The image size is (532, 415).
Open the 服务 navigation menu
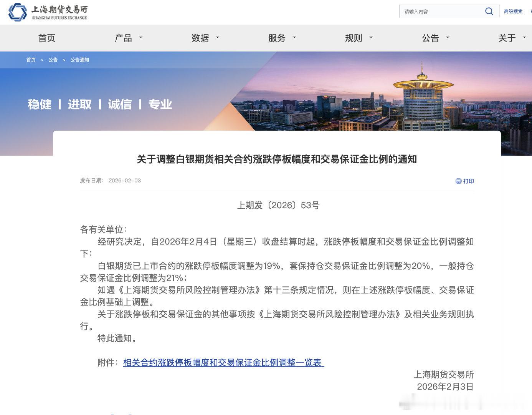(x=277, y=38)
